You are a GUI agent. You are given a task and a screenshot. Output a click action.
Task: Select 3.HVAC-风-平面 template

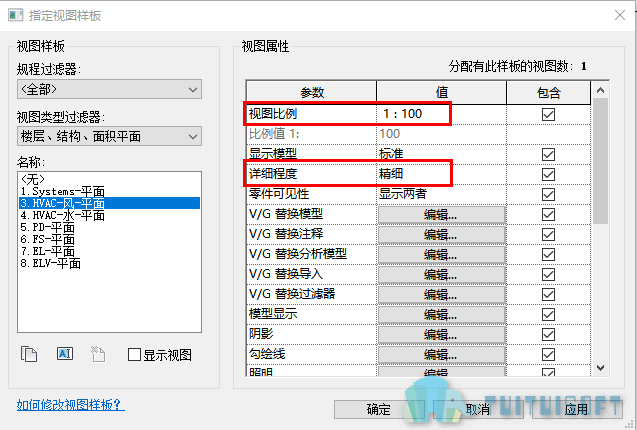[x=109, y=203]
